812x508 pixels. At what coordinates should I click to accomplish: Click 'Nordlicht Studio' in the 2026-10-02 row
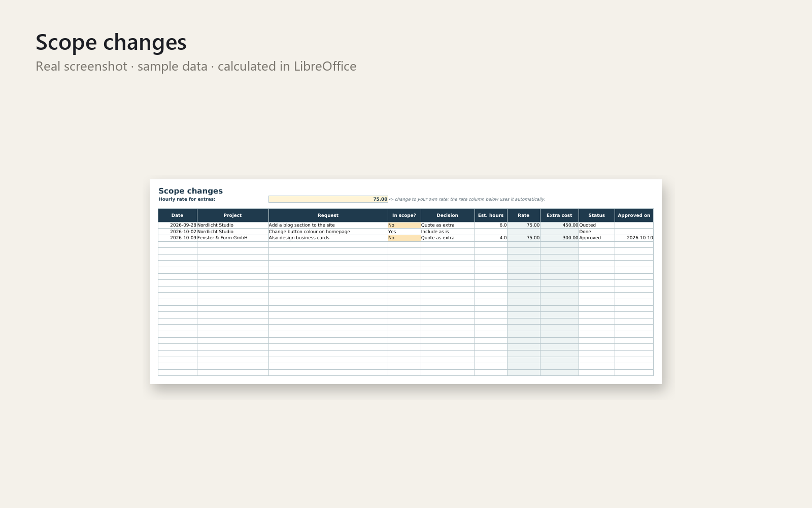(x=232, y=232)
